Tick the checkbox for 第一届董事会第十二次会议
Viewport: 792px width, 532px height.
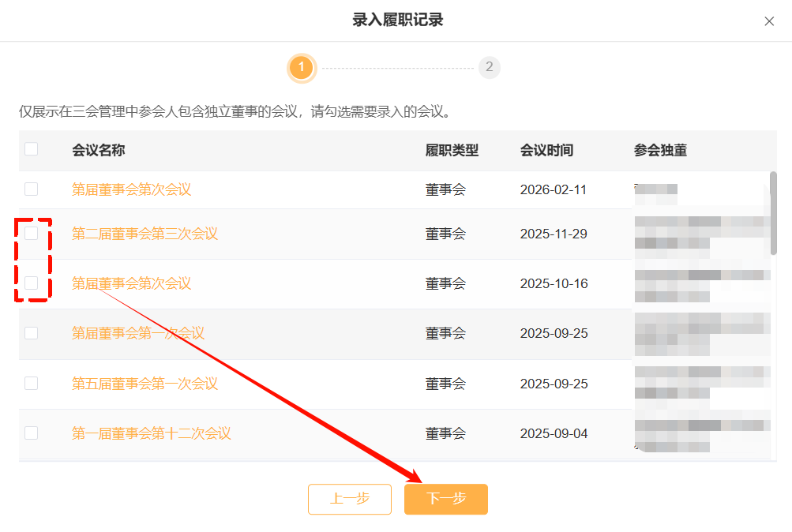click(x=31, y=433)
